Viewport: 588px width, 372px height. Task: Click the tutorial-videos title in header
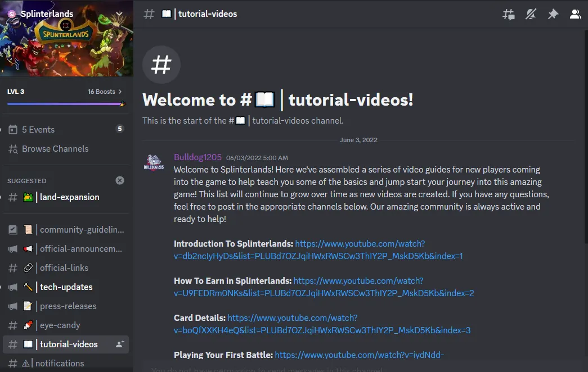pos(208,14)
